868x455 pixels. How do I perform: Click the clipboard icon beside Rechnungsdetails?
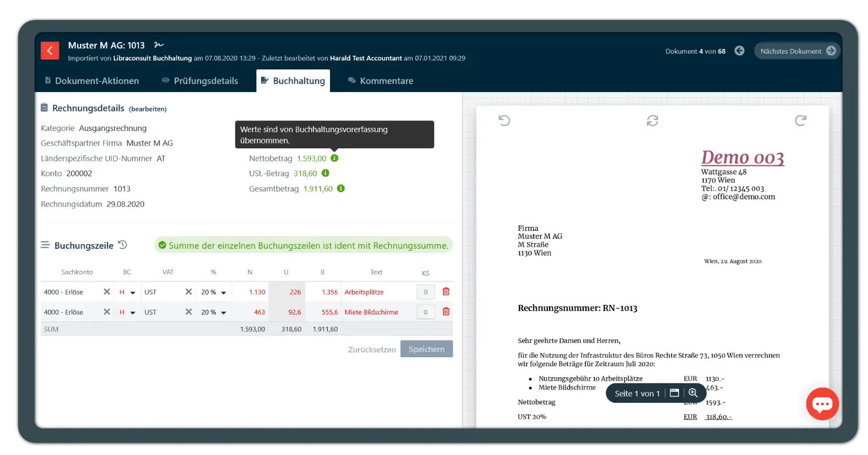pyautogui.click(x=45, y=108)
